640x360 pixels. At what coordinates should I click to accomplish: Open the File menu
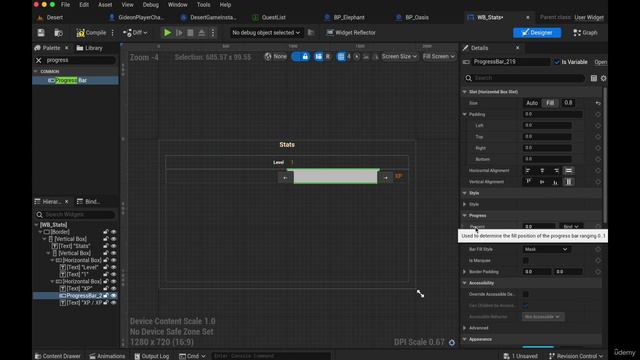[x=65, y=5]
